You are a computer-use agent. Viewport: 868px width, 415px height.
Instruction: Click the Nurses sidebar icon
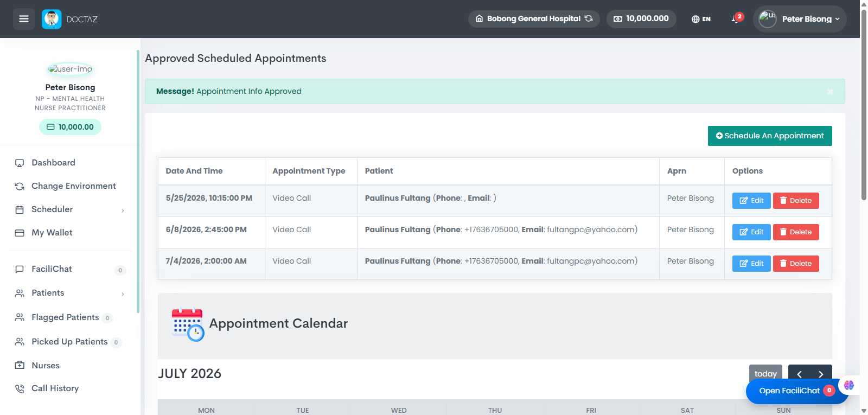(20, 365)
